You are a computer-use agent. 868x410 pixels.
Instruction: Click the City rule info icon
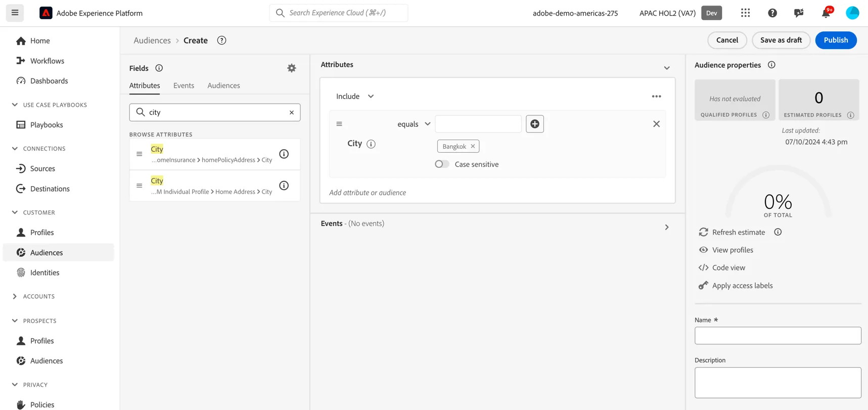371,144
